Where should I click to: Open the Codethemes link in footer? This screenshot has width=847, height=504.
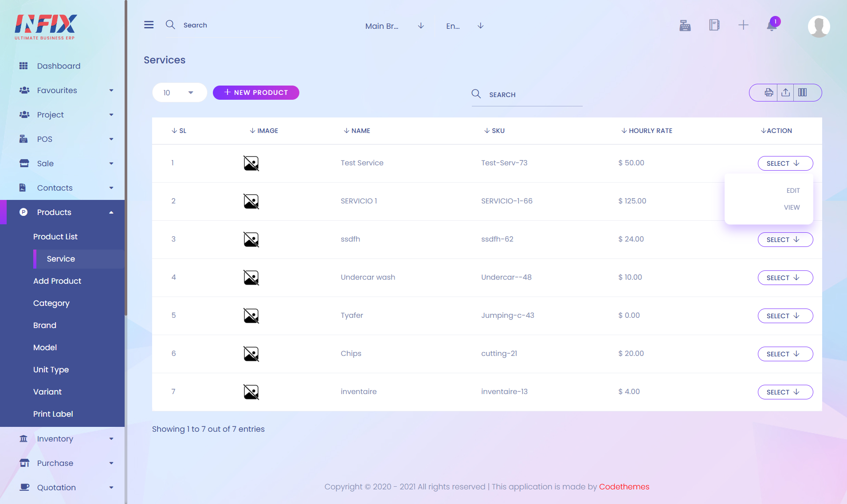624,487
